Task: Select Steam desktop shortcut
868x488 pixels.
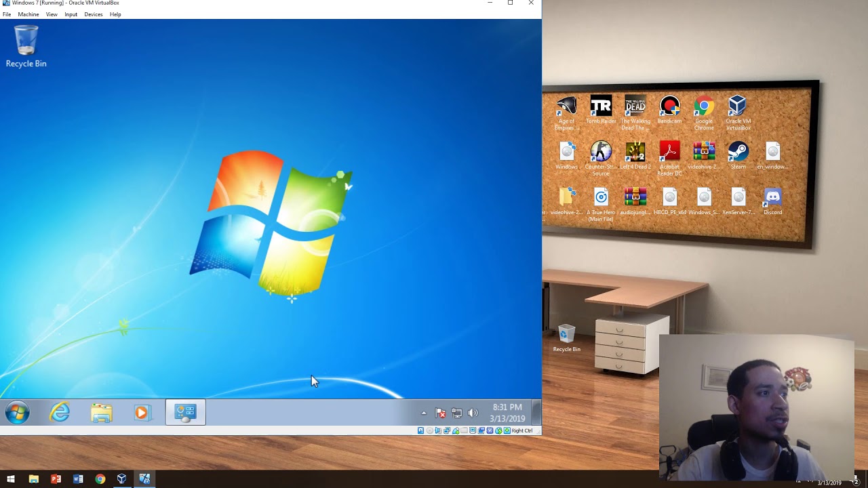Action: click(738, 155)
